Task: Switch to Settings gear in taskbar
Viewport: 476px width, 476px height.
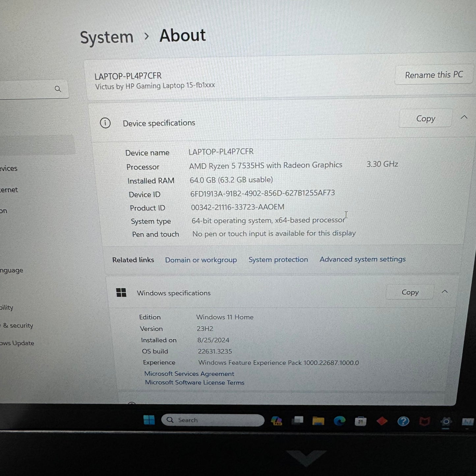Action: (x=446, y=422)
